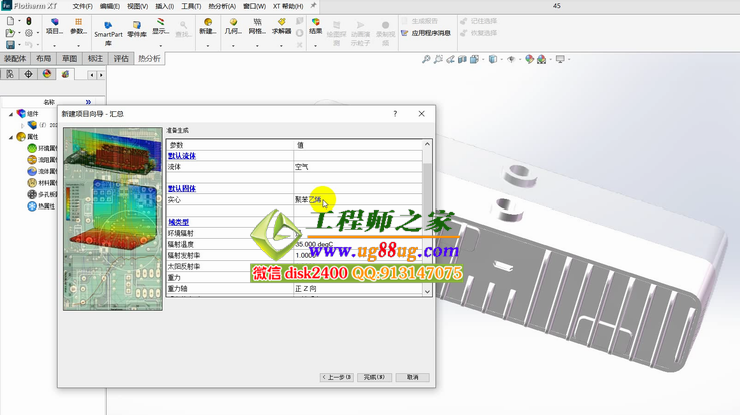Open the 工具(T) menu
This screenshot has height=415, width=740.
[x=191, y=6]
